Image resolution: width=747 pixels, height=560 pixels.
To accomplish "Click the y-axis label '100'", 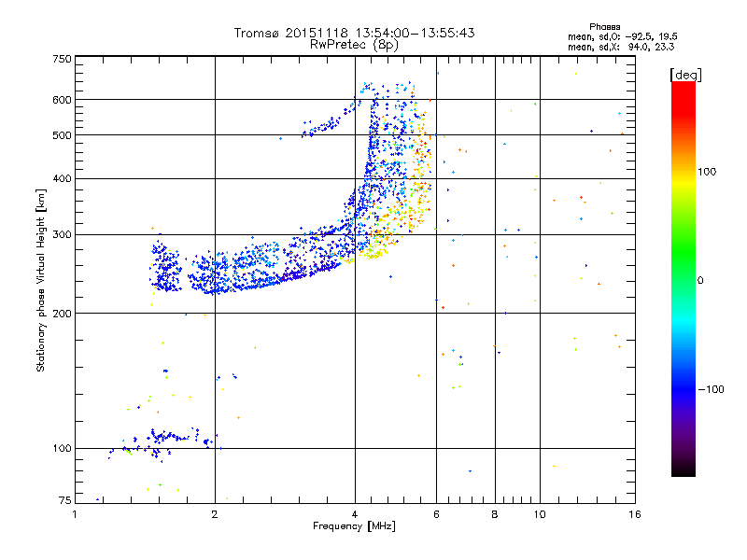I will (x=62, y=448).
